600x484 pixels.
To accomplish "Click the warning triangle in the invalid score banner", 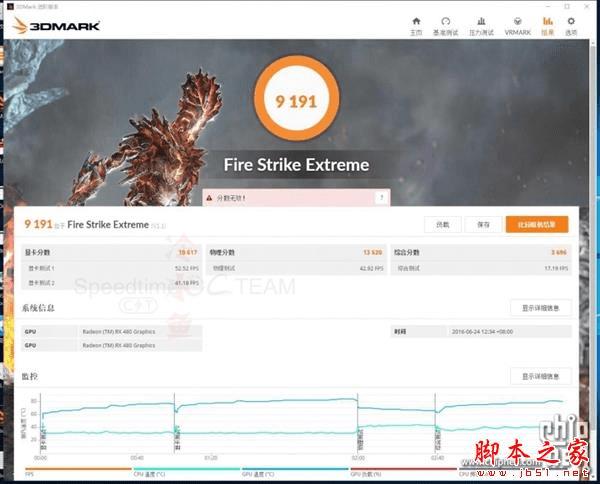I will tap(209, 198).
